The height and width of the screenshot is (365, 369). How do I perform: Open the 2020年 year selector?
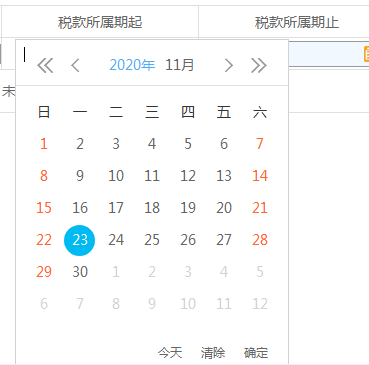pyautogui.click(x=132, y=65)
